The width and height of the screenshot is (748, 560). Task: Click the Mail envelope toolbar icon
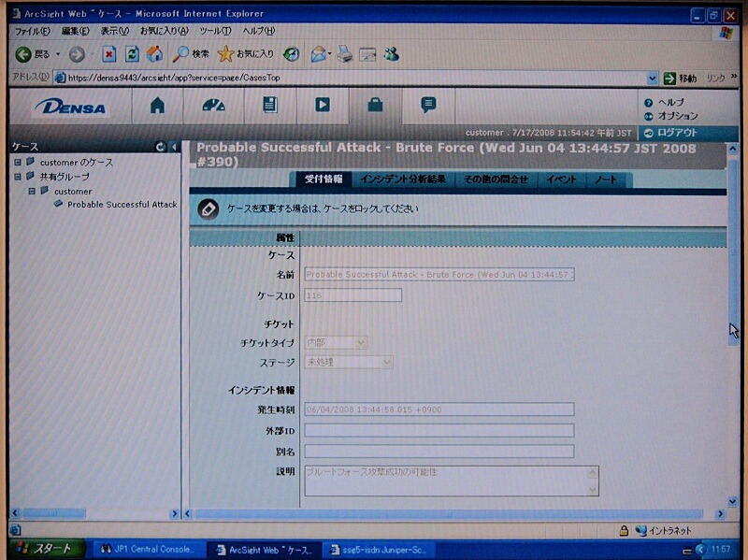(x=319, y=54)
